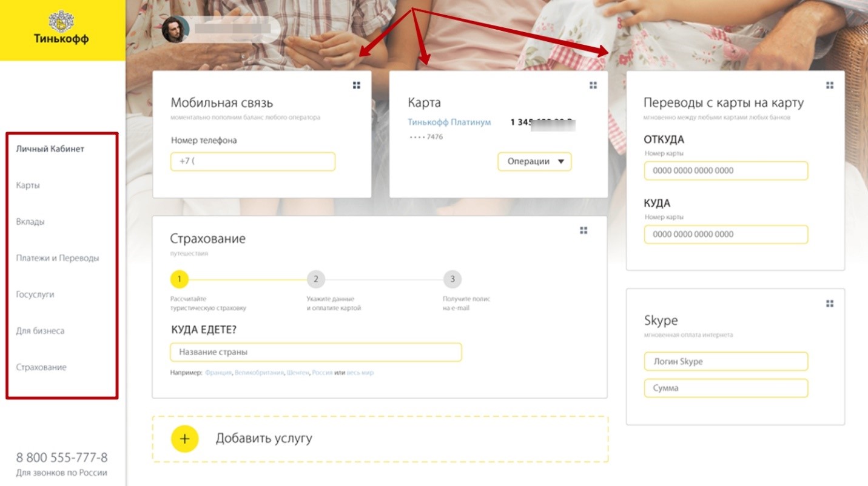The height and width of the screenshot is (486, 868).
Task: Select insurance step 1 circle
Action: pos(180,280)
